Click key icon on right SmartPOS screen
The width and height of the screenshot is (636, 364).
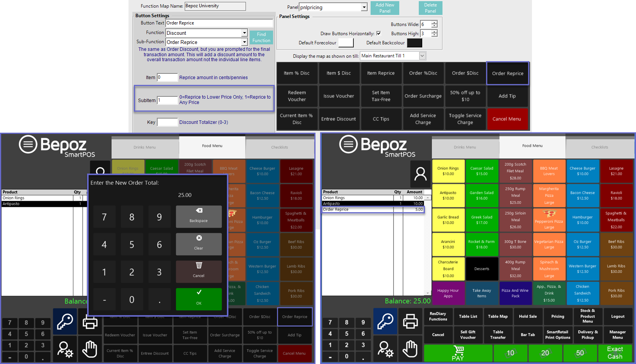coord(385,321)
